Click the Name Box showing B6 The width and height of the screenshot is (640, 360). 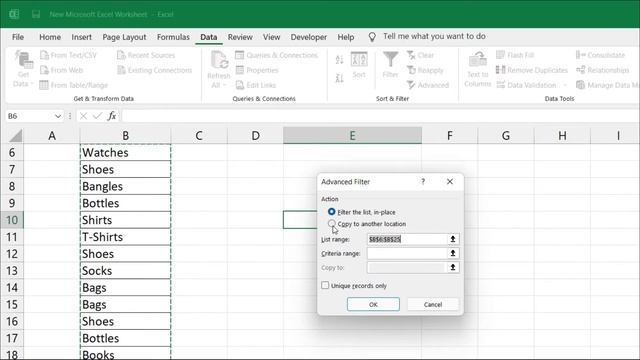coord(29,116)
